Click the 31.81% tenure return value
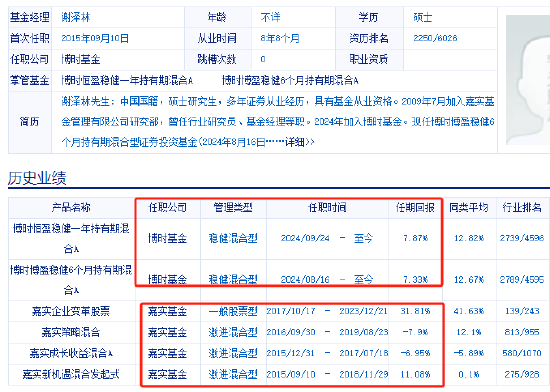The height and width of the screenshot is (392, 550). (x=415, y=311)
